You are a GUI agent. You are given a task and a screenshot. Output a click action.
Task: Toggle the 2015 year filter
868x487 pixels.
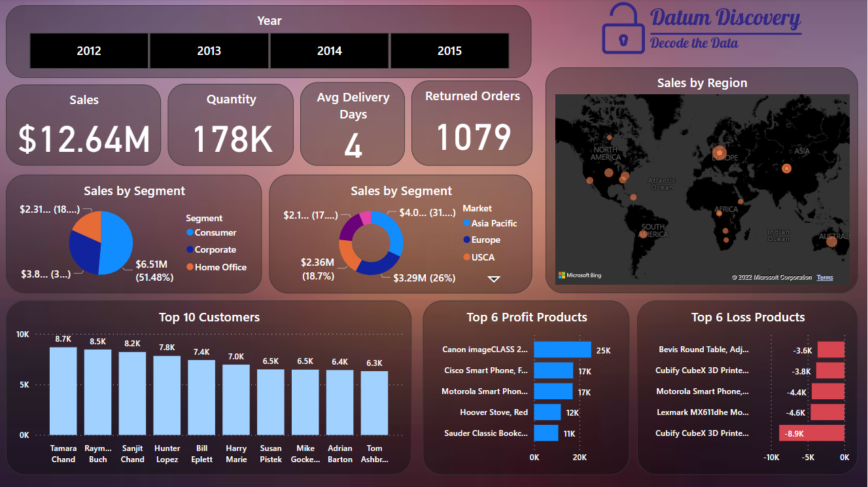click(449, 51)
